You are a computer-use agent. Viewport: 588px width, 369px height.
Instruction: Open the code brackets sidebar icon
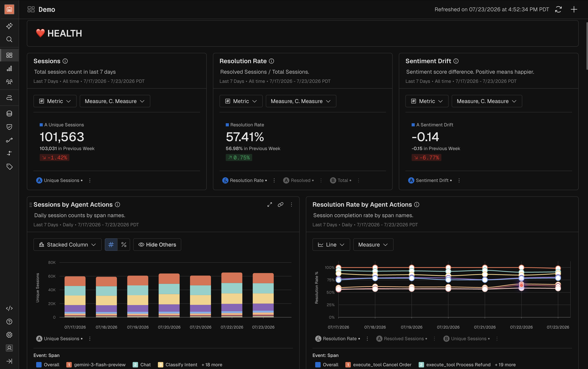coord(9,308)
